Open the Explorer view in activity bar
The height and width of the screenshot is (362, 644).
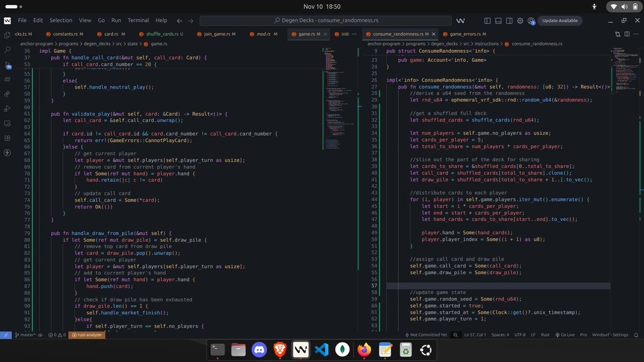click(8, 35)
